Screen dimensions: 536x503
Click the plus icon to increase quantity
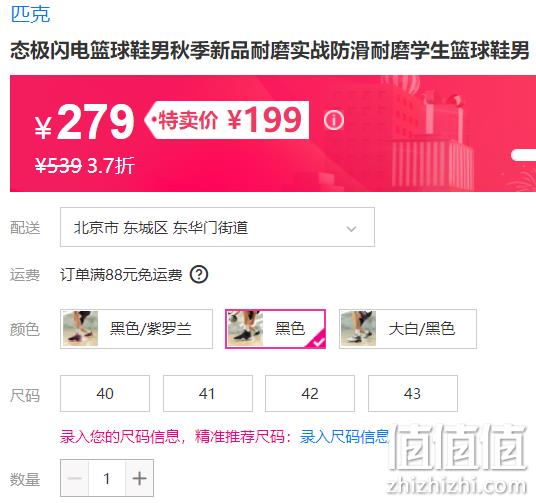click(139, 478)
